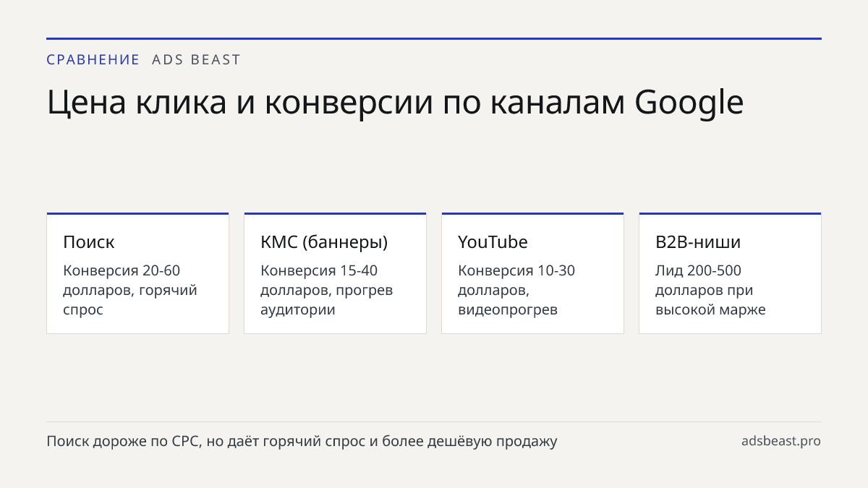Open the Поиск card title
The image size is (868, 488).
tap(89, 242)
